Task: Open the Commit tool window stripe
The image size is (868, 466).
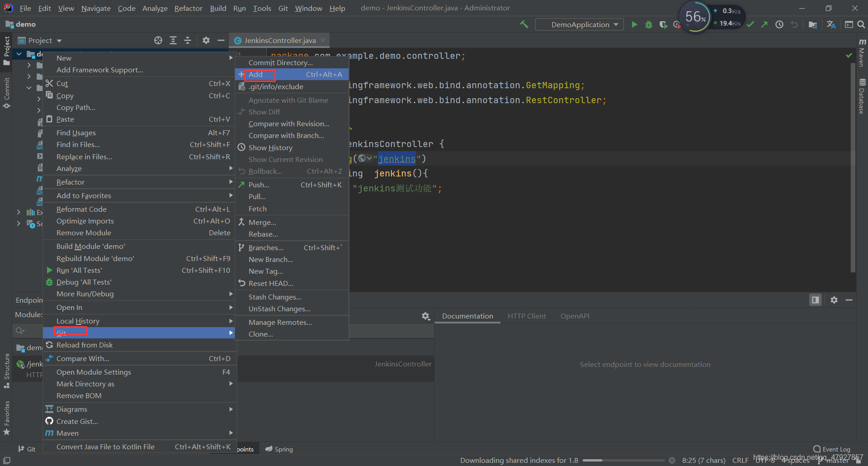Action: (x=6, y=93)
